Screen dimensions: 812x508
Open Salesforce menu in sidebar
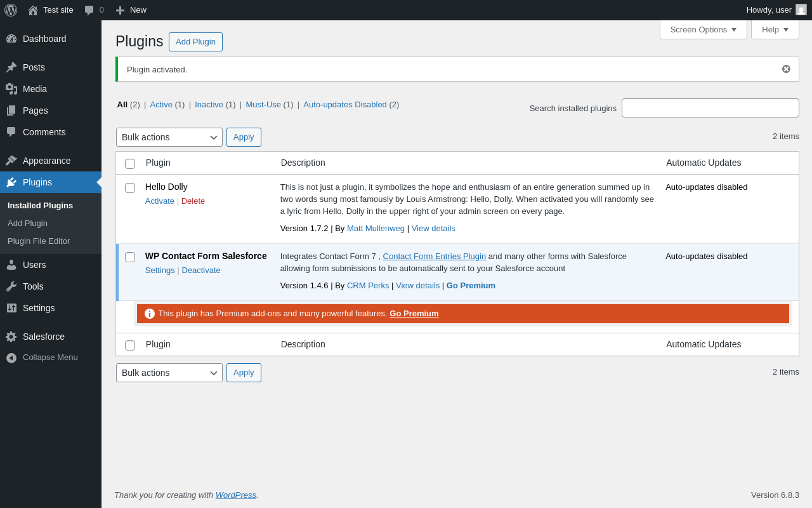click(44, 337)
